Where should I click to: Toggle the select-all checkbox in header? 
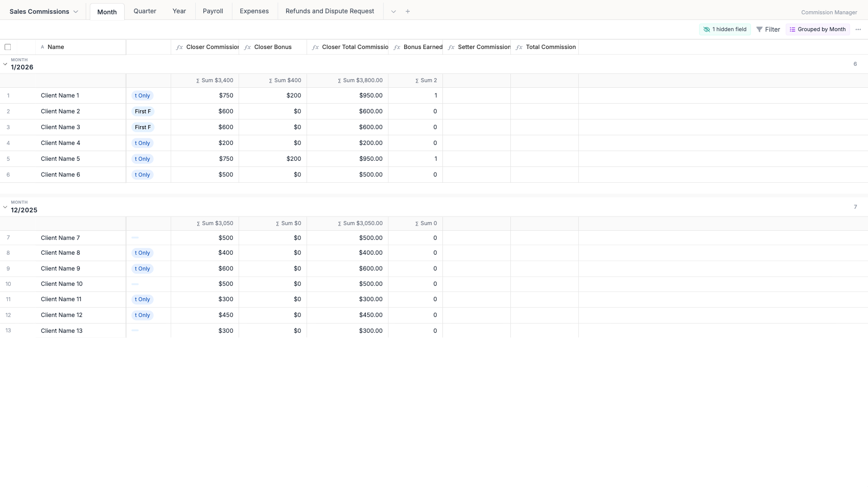coord(8,47)
